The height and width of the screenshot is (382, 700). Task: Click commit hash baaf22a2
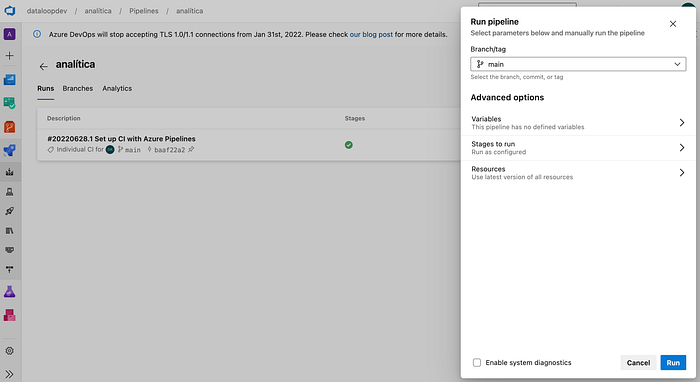(x=170, y=150)
